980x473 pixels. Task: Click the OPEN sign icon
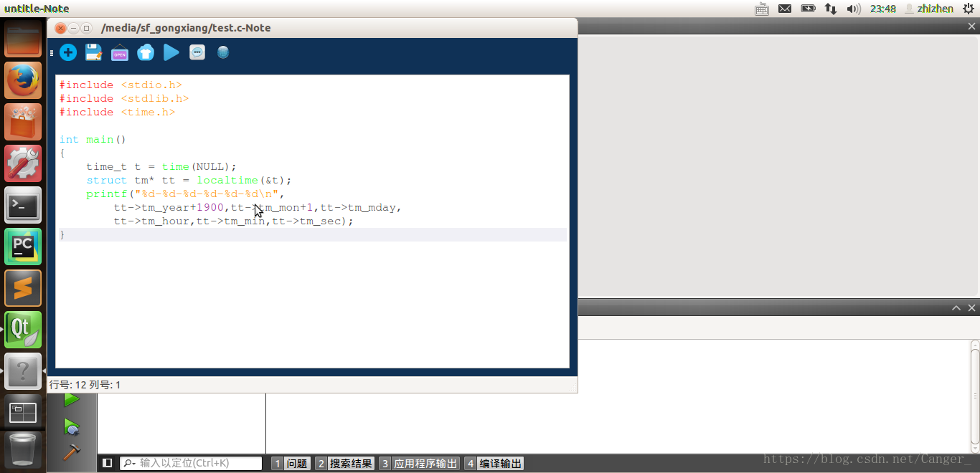click(119, 53)
